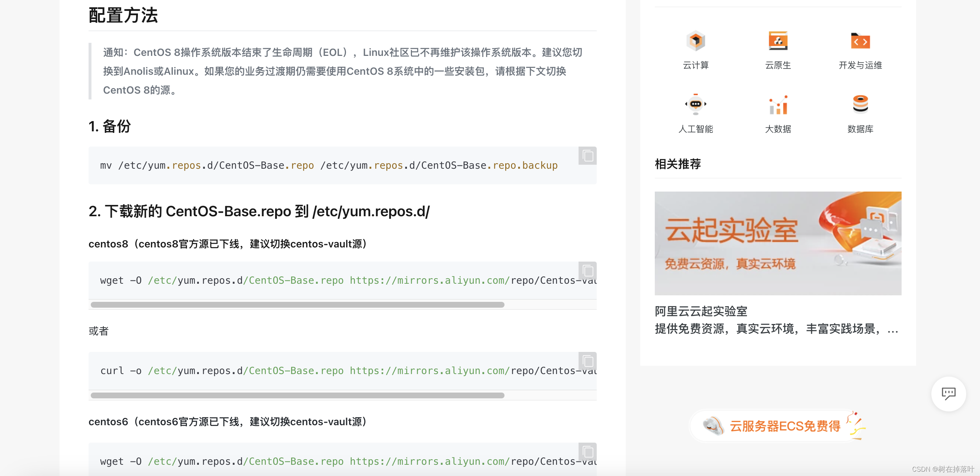Copy the mv backup command code block
The height and width of the screenshot is (476, 980).
587,156
